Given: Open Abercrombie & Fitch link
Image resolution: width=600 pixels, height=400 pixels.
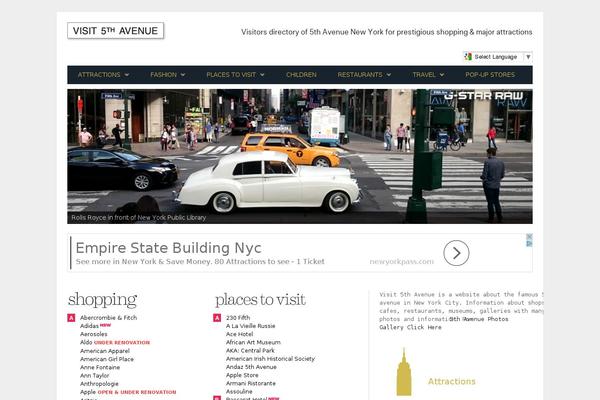Looking at the screenshot, I should pyautogui.click(x=108, y=318).
